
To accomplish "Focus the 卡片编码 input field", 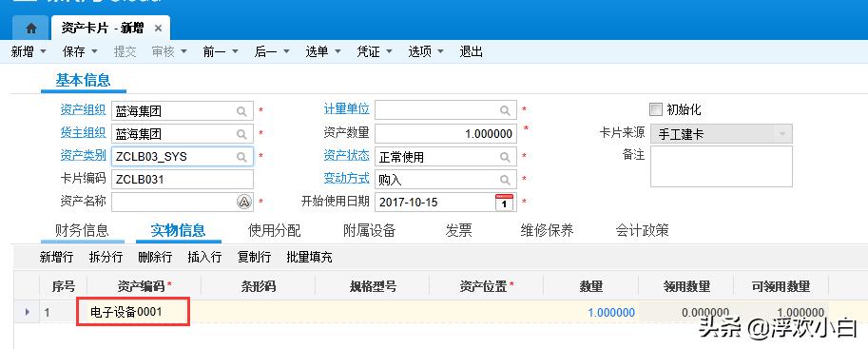I will (x=183, y=180).
